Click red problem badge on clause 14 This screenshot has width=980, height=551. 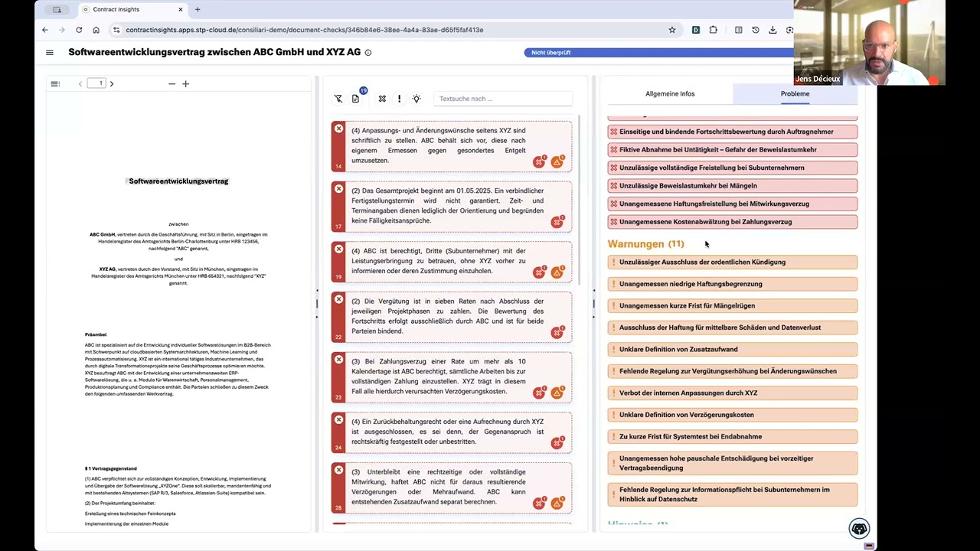coord(540,161)
